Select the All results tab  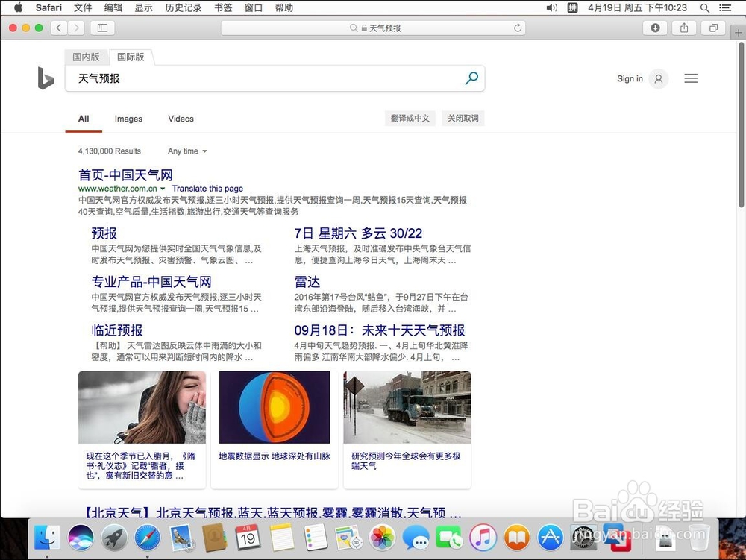[84, 119]
